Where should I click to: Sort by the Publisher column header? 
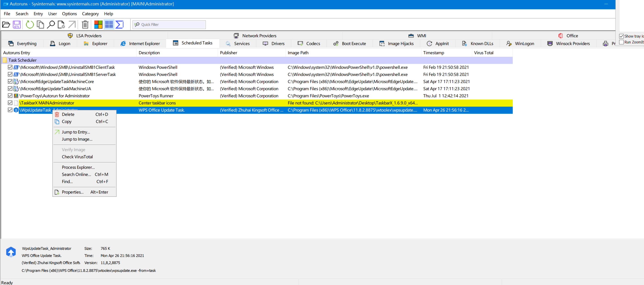coord(251,53)
